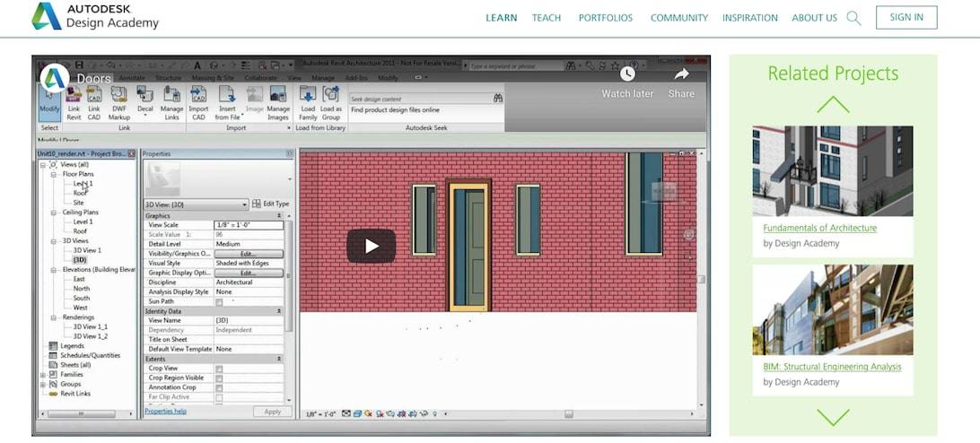The width and height of the screenshot is (980, 443).
Task: Click the Watch later clock icon
Action: click(627, 74)
